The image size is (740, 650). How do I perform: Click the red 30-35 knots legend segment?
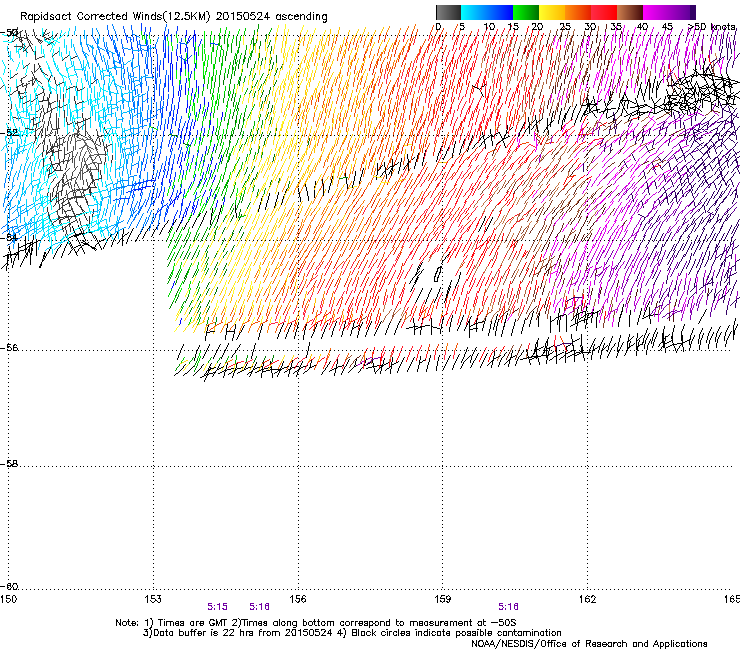(604, 12)
